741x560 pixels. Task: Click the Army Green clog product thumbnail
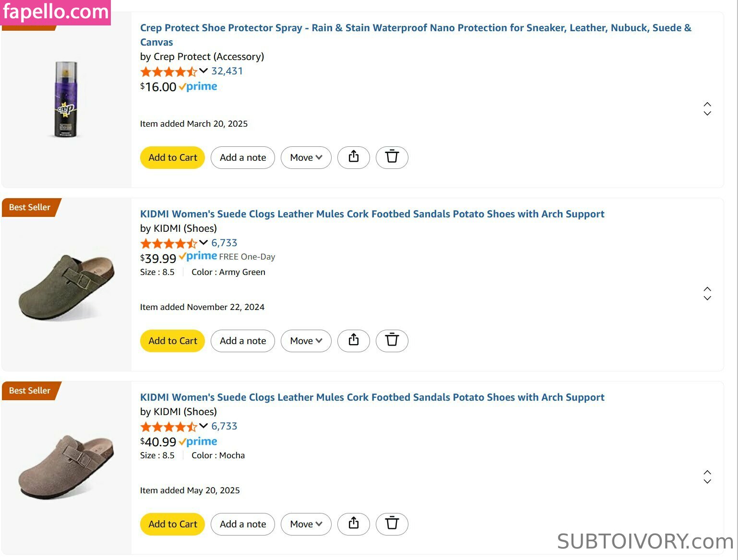tap(67, 286)
